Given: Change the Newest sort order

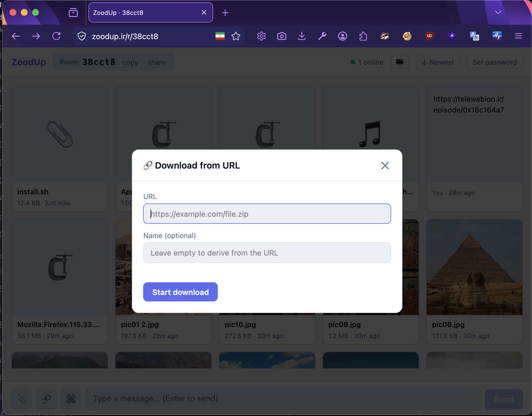Looking at the screenshot, I should point(438,62).
